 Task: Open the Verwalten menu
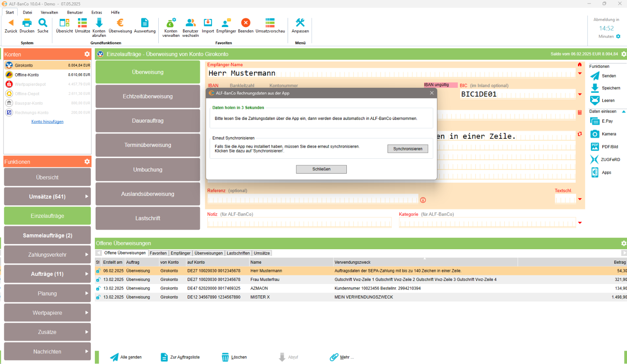click(x=49, y=13)
